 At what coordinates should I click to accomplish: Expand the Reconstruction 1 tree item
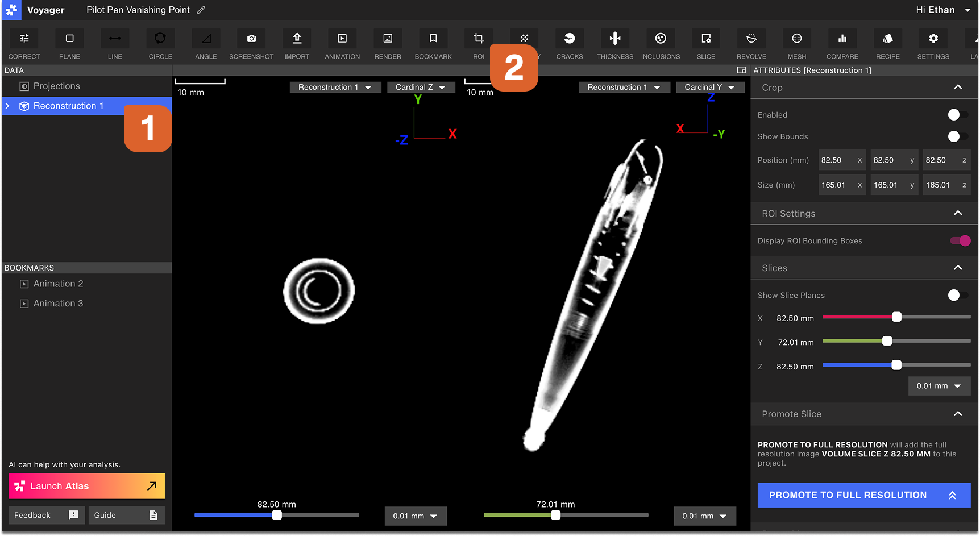point(7,106)
